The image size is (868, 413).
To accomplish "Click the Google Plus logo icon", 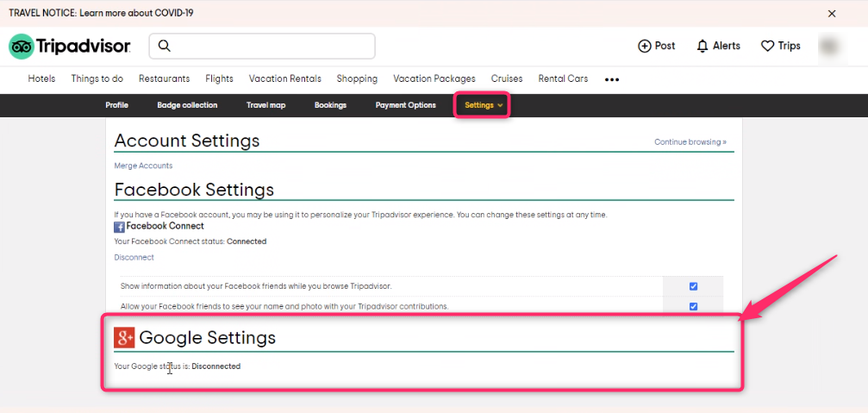I will pyautogui.click(x=124, y=337).
